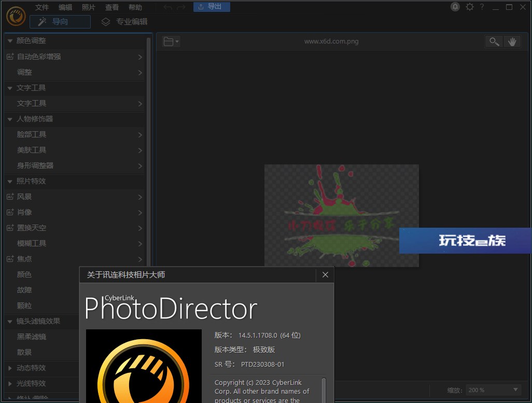Open the 帮助 menu
The width and height of the screenshot is (532, 403).
click(x=135, y=7)
